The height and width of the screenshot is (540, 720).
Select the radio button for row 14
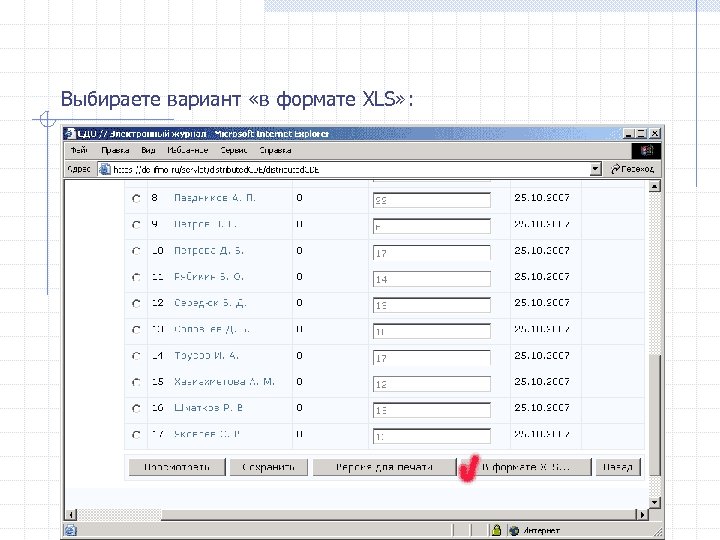point(136,356)
